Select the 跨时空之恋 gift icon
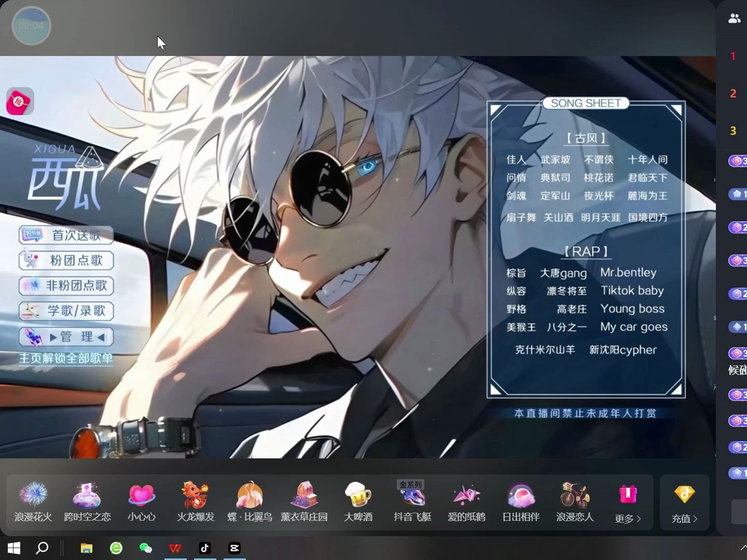 [x=87, y=501]
